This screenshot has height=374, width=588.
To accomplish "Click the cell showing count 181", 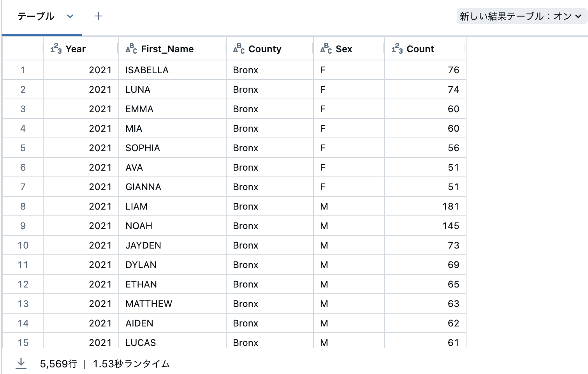I will (x=425, y=206).
